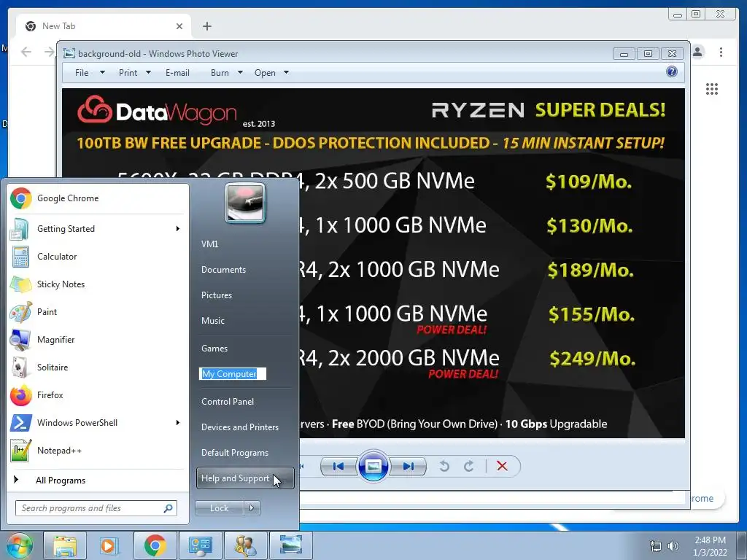The width and height of the screenshot is (747, 560).
Task: Start Solitaire game
Action: coord(98,367)
